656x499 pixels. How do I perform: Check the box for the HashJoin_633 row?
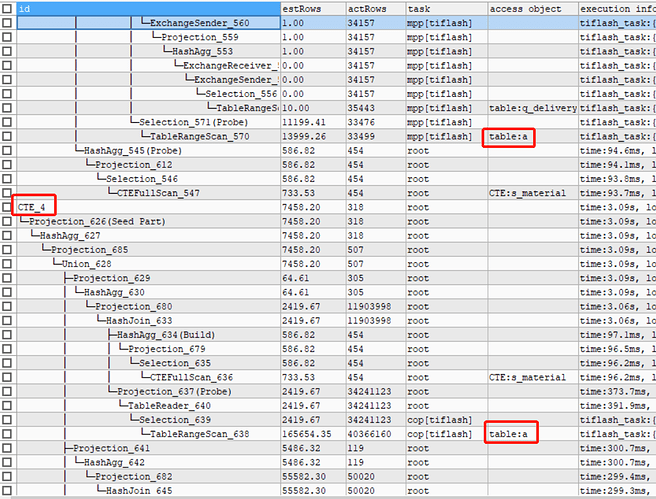(7, 320)
